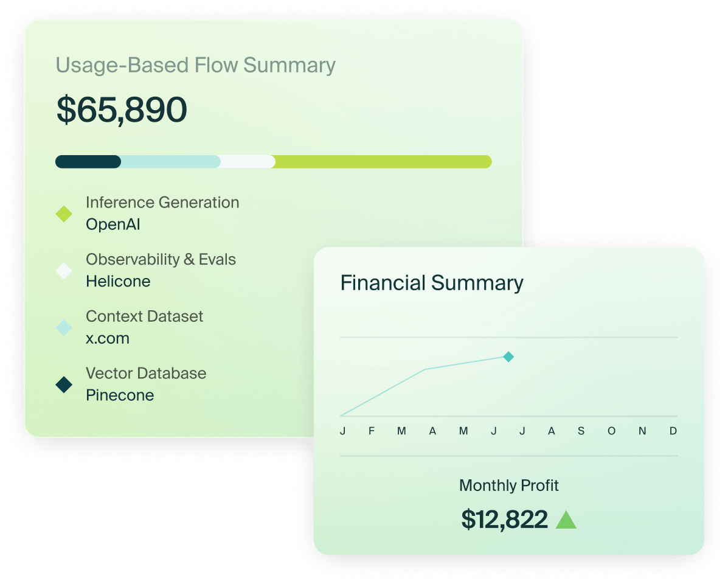Click the light teal diamond beside Context Dataset
Viewport: 728px width, 584px height.
pos(64,328)
